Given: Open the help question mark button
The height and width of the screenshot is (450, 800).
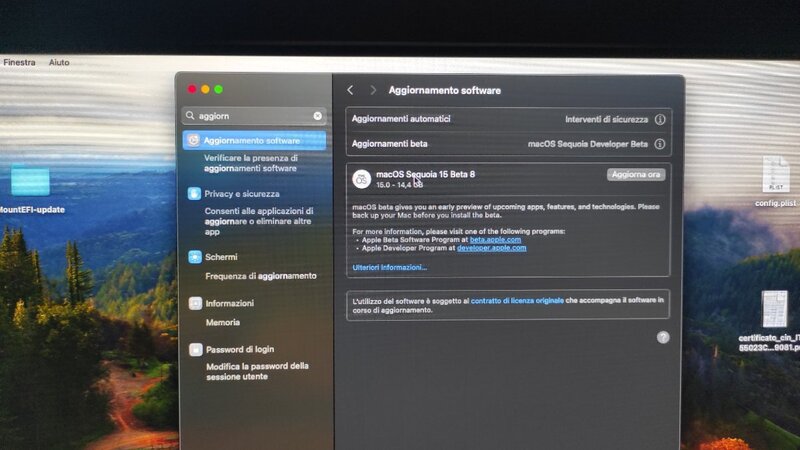Looking at the screenshot, I should coord(663,337).
